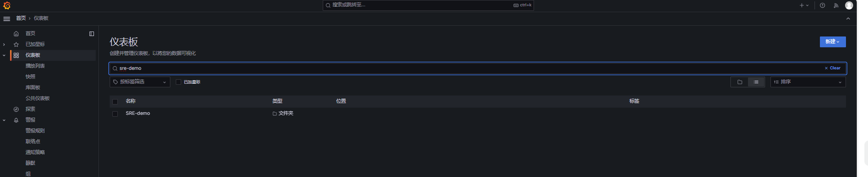This screenshot has height=177, width=868.
Task: Toggle the hamburger navigation menu icon
Action: (7, 18)
